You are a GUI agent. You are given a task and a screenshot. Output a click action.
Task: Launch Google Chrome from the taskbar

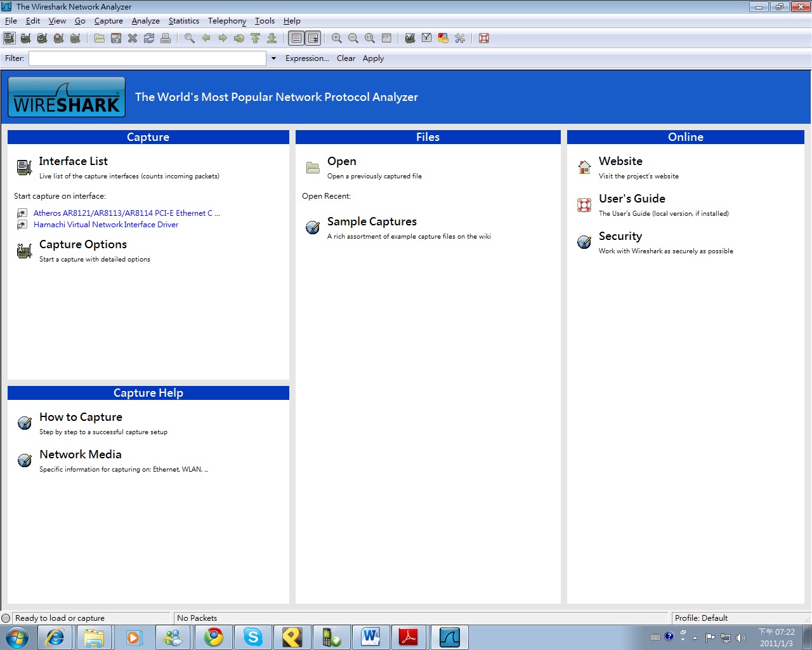point(214,637)
